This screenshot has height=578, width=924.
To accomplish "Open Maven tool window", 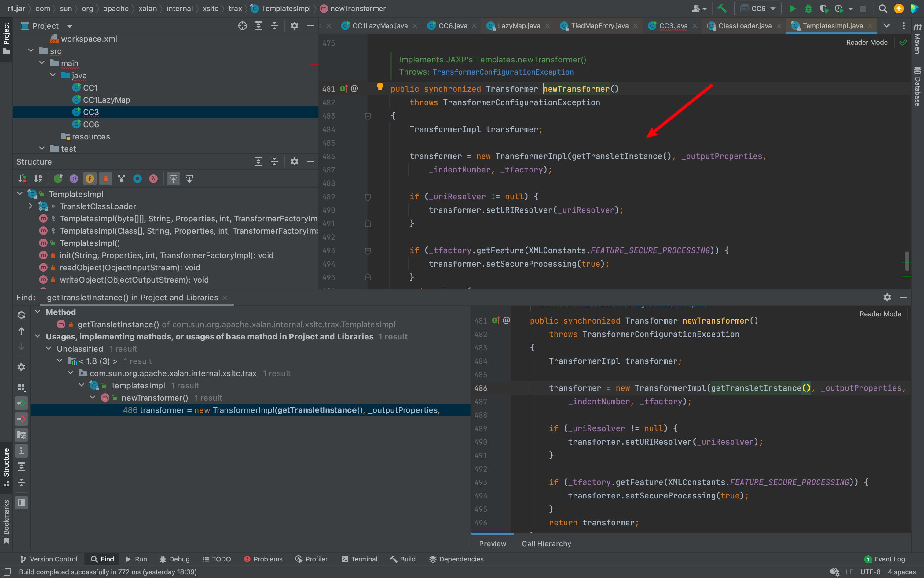I will click(917, 38).
